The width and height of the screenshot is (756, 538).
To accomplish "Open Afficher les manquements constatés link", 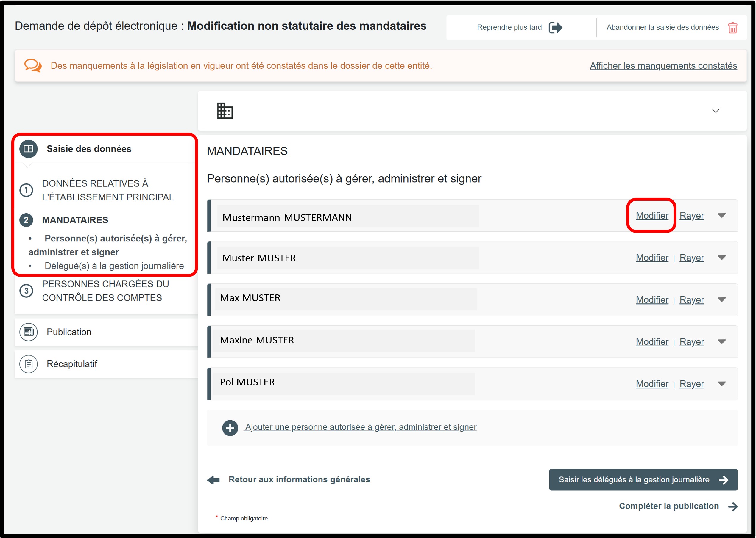I will 663,66.
